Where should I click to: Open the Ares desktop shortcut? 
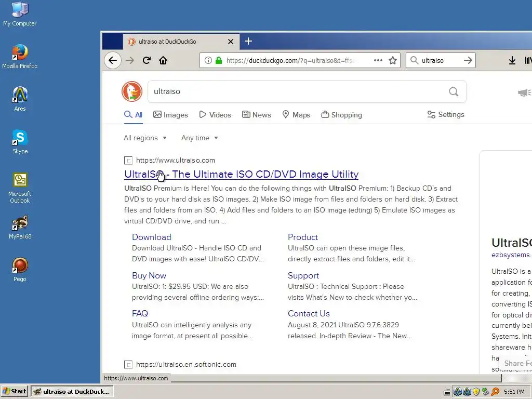pos(20,99)
